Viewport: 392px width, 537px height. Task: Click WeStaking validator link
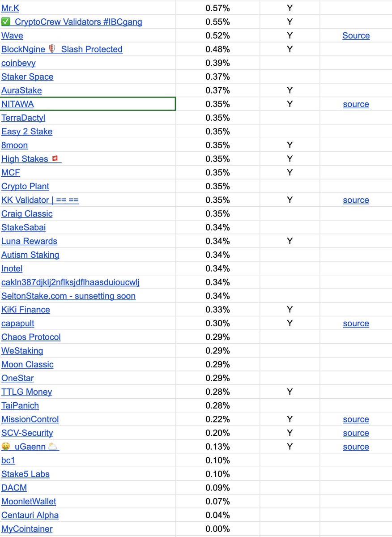click(22, 351)
